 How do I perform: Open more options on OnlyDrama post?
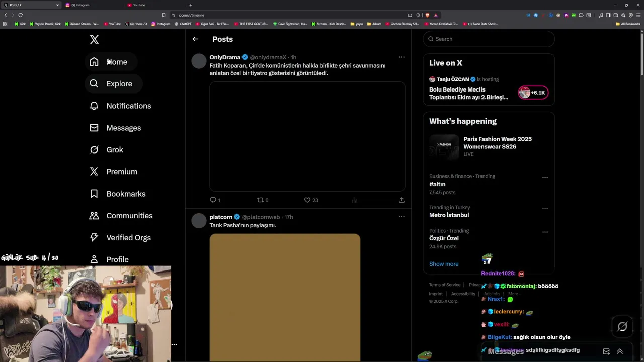(401, 57)
